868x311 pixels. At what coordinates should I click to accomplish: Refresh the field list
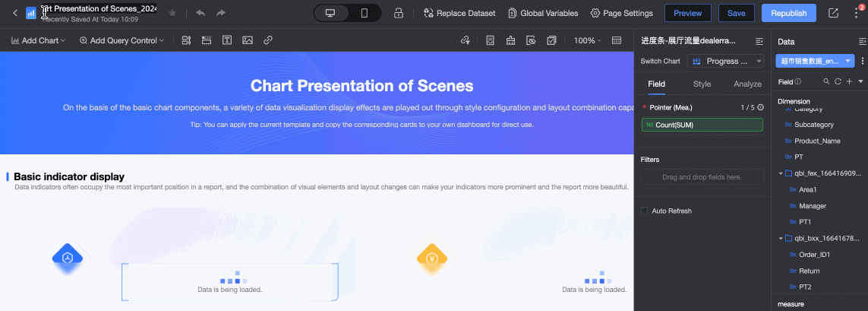coord(838,81)
